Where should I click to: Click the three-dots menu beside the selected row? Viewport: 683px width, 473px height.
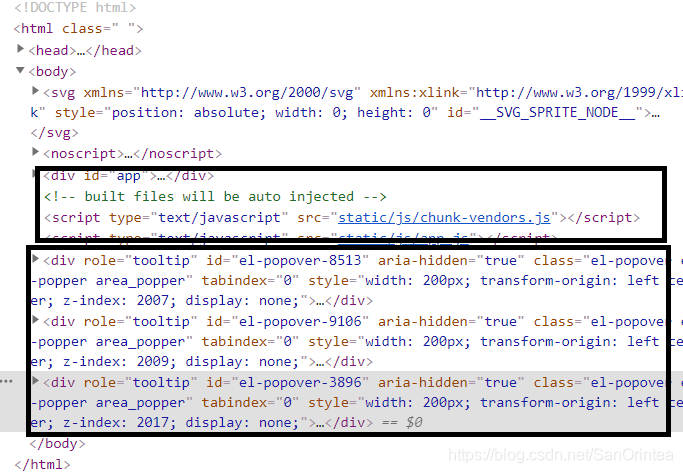point(7,381)
